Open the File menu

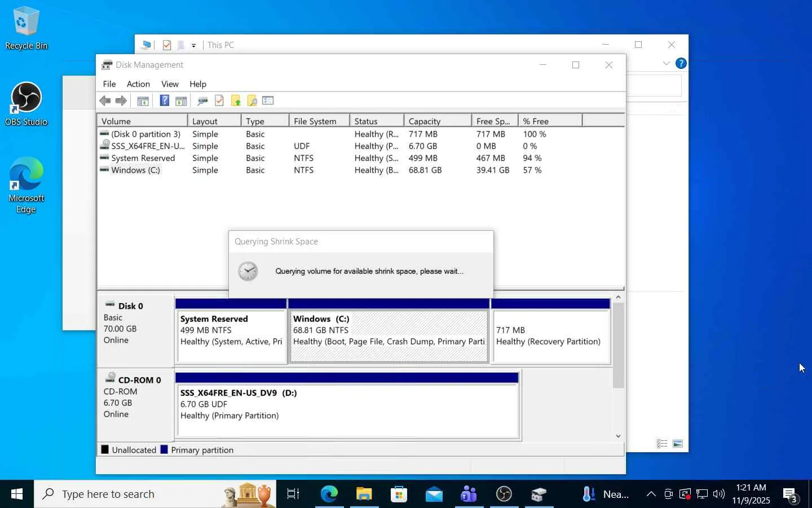[x=109, y=84]
